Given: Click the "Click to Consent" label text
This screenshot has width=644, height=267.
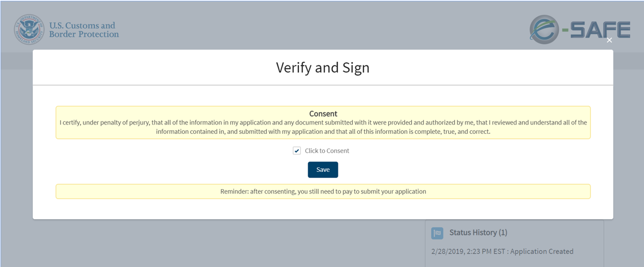Looking at the screenshot, I should (327, 151).
